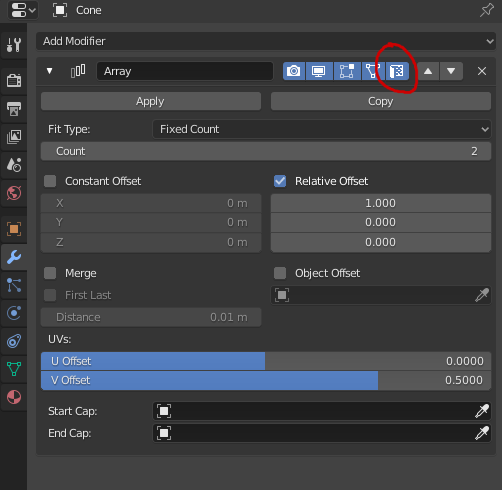Toggle Array modifier spline-point apply icon
This screenshot has width=502, height=490.
397,71
